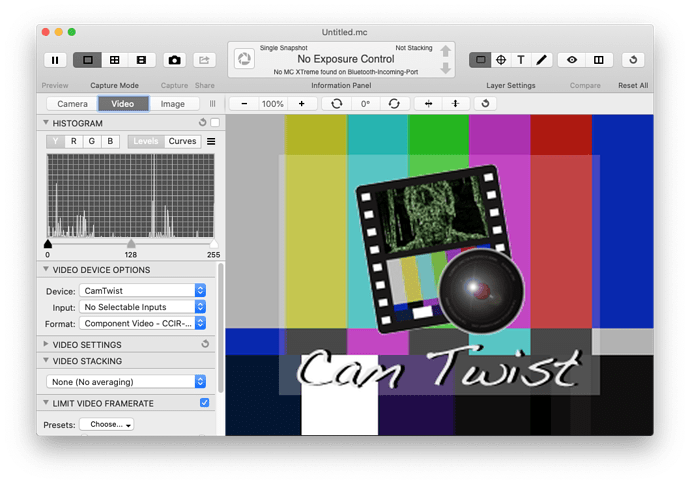Zoom in with the plus button
Screen dimensions: 690x484
point(301,104)
